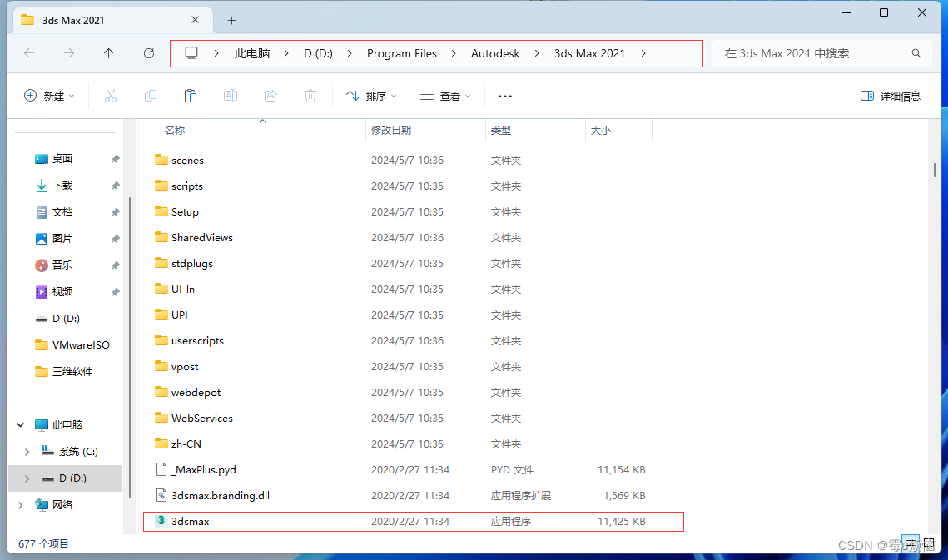The width and height of the screenshot is (948, 560).
Task: Sort by 名称 column header
Action: (x=175, y=130)
